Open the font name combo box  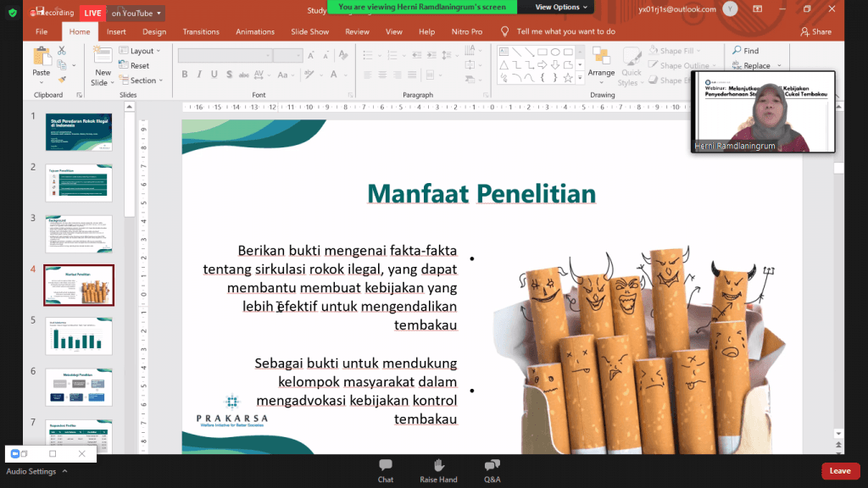click(x=225, y=55)
